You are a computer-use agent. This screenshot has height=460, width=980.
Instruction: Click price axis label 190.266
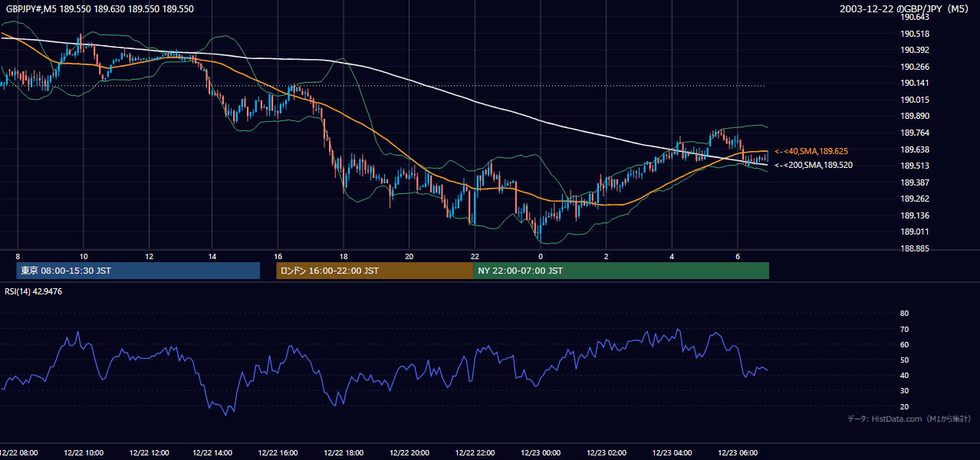pyautogui.click(x=915, y=67)
